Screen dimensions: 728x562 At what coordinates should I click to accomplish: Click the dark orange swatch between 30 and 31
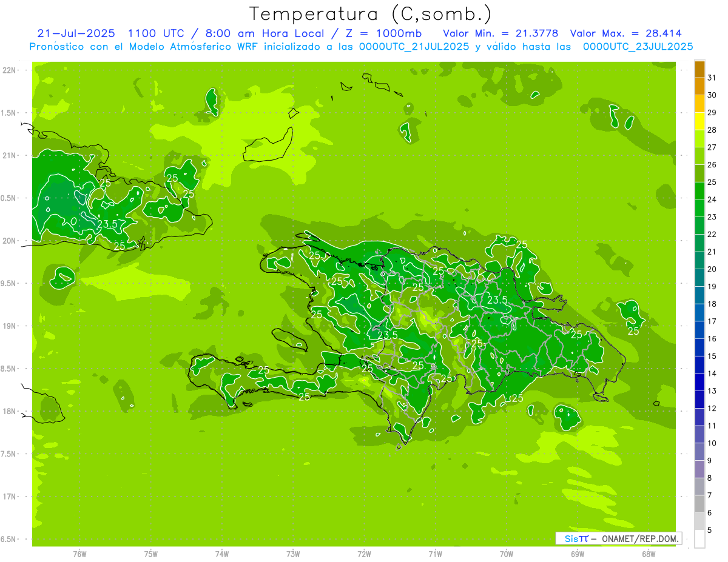pyautogui.click(x=699, y=87)
